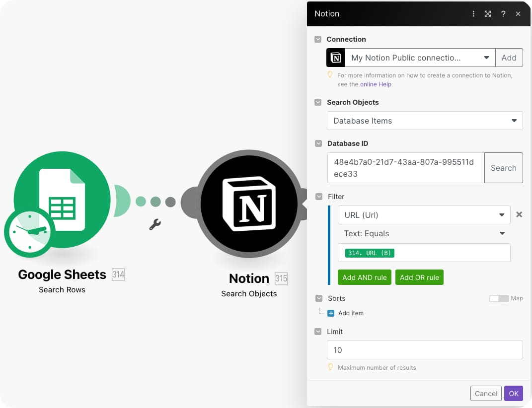Image resolution: width=532 pixels, height=408 pixels.
Task: Toggle the Sorts section checkbox
Action: (318, 298)
